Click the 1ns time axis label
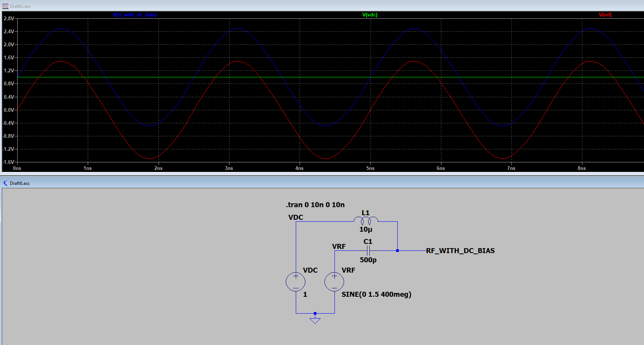The height and width of the screenshot is (345, 644). tap(88, 168)
